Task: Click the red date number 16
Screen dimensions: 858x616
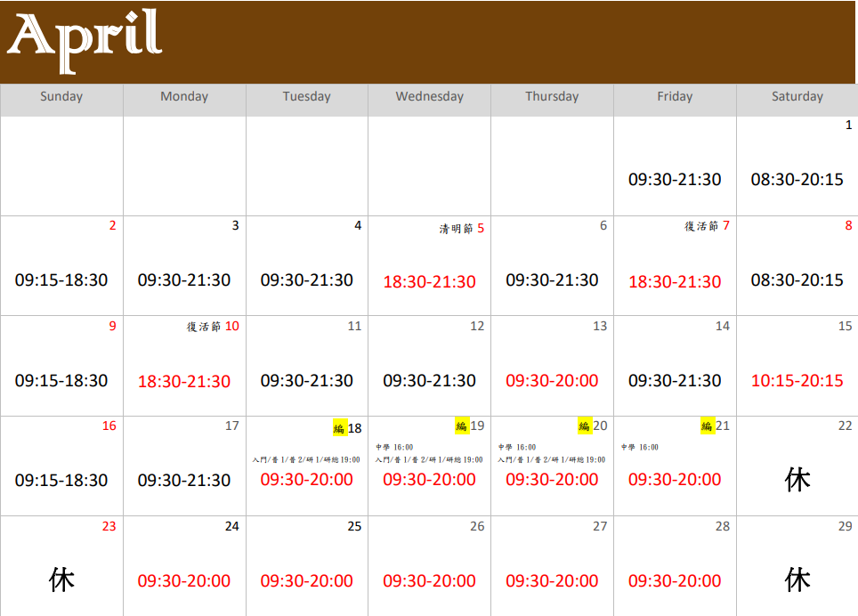Action: tap(109, 426)
